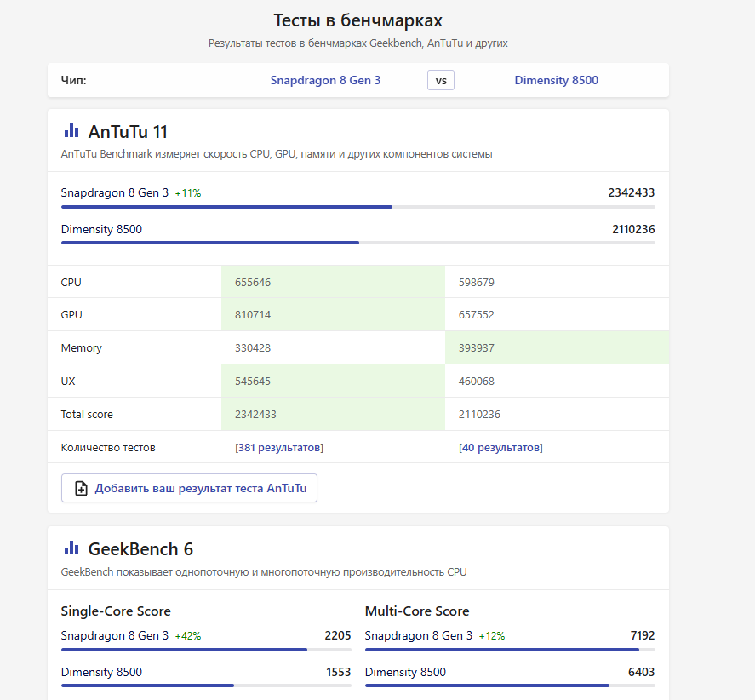Click the UX row label

coord(68,381)
